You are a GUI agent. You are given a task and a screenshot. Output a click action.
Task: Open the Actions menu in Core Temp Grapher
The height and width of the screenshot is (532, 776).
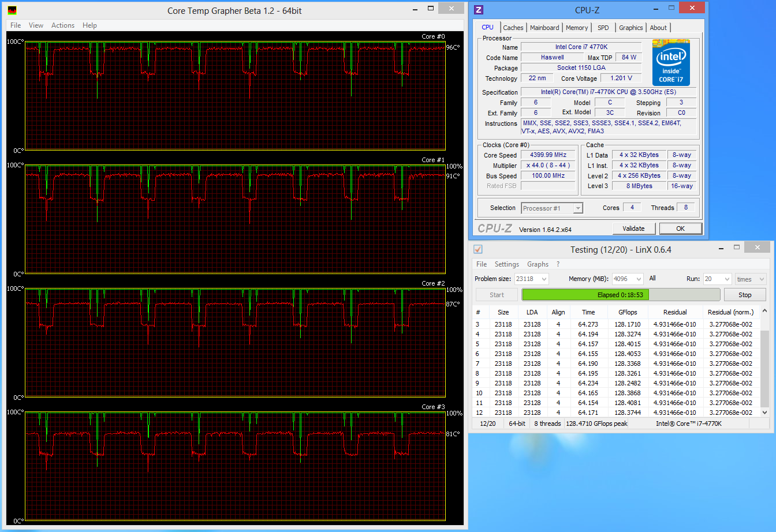62,25
